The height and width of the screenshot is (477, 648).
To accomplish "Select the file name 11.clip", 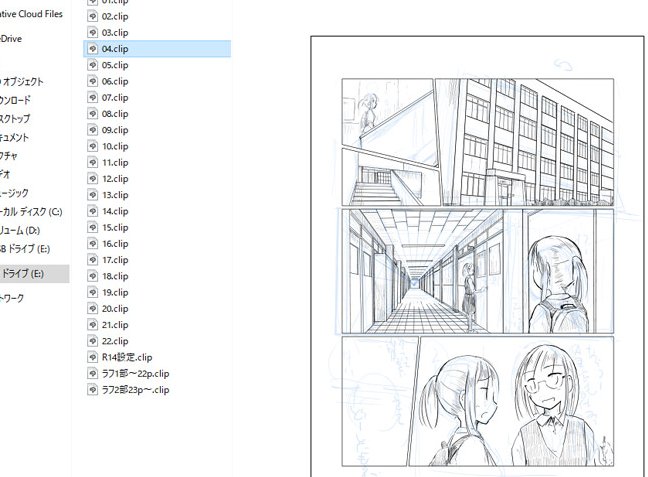I will tap(115, 162).
